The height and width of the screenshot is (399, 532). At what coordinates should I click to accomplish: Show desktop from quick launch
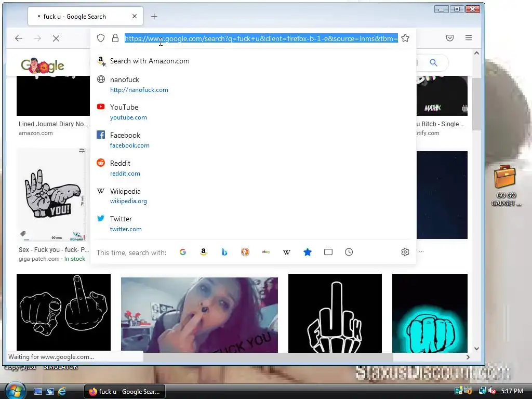[38, 392]
